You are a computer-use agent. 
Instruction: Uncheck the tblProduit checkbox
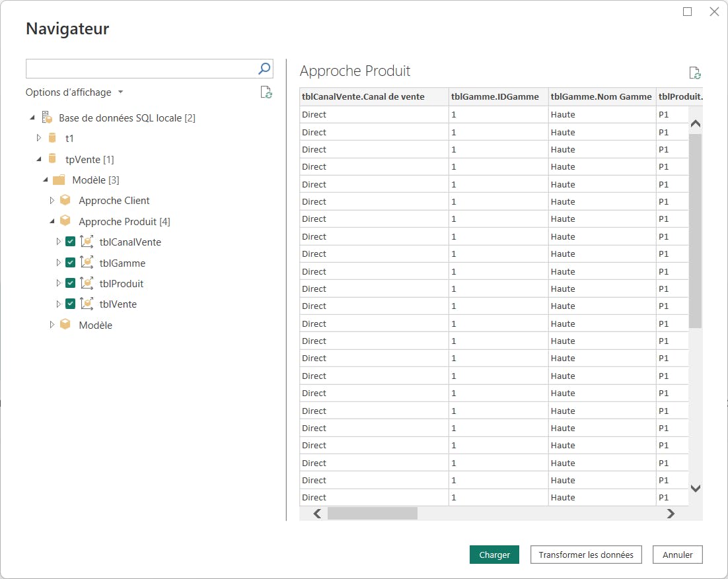tap(70, 283)
